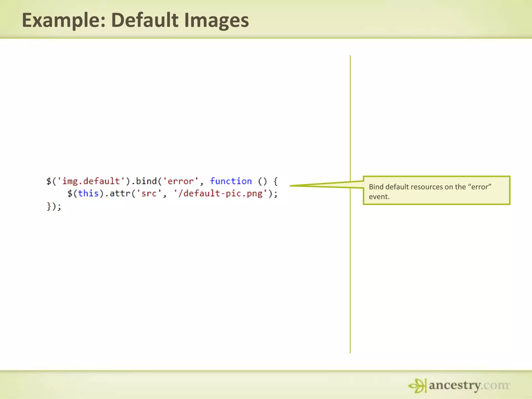
Task: Click the code line with $(this).attr('src'
Action: [172, 194]
